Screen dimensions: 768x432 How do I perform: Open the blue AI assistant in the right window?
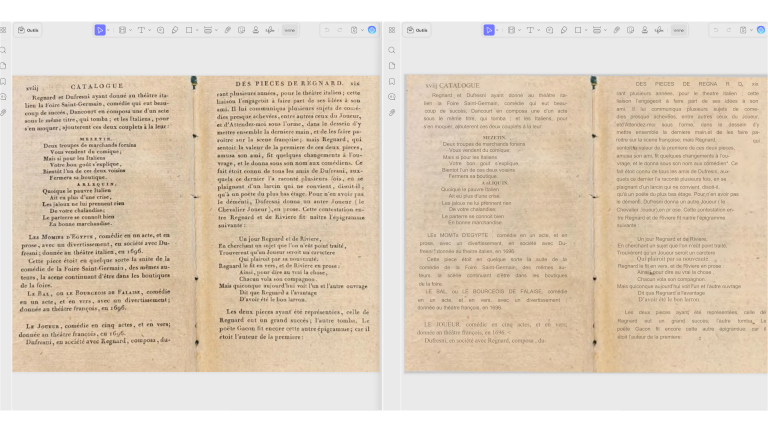coord(761,30)
